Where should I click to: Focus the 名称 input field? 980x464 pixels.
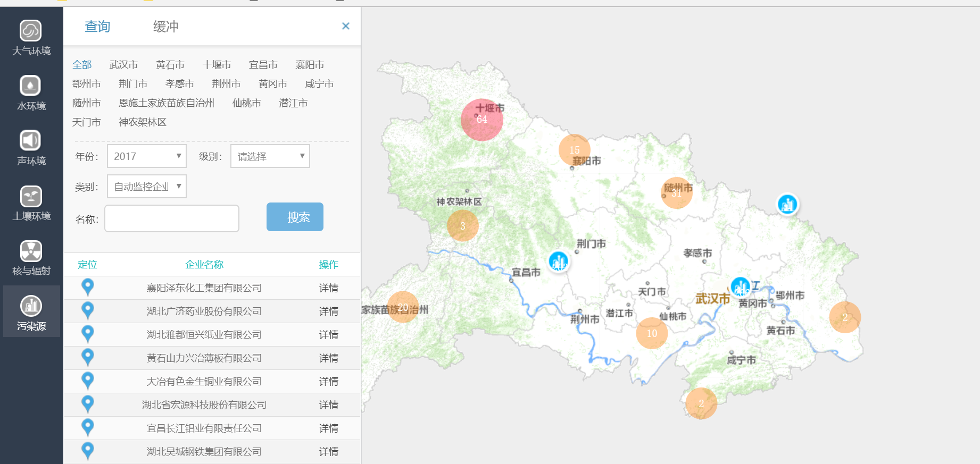pos(172,218)
